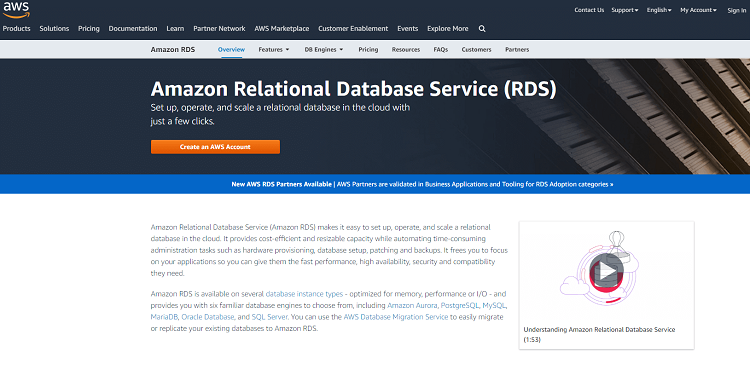
Task: Open Customer Enablement menu
Action: click(353, 29)
